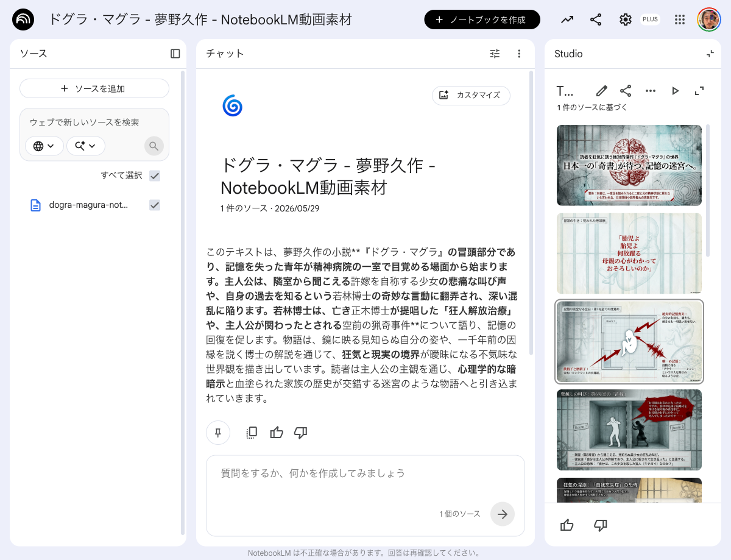Image resolution: width=731 pixels, height=560 pixels.
Task: Open the chat panel three-dot menu
Action: click(519, 54)
